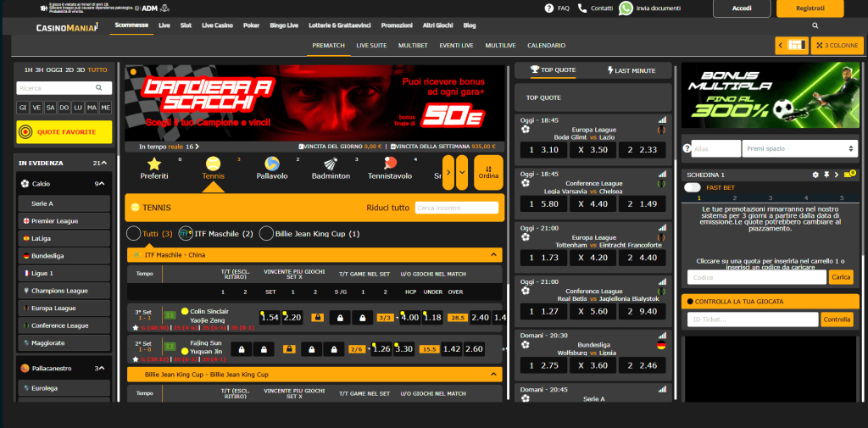Click the help question mark beside Alias

(x=687, y=148)
